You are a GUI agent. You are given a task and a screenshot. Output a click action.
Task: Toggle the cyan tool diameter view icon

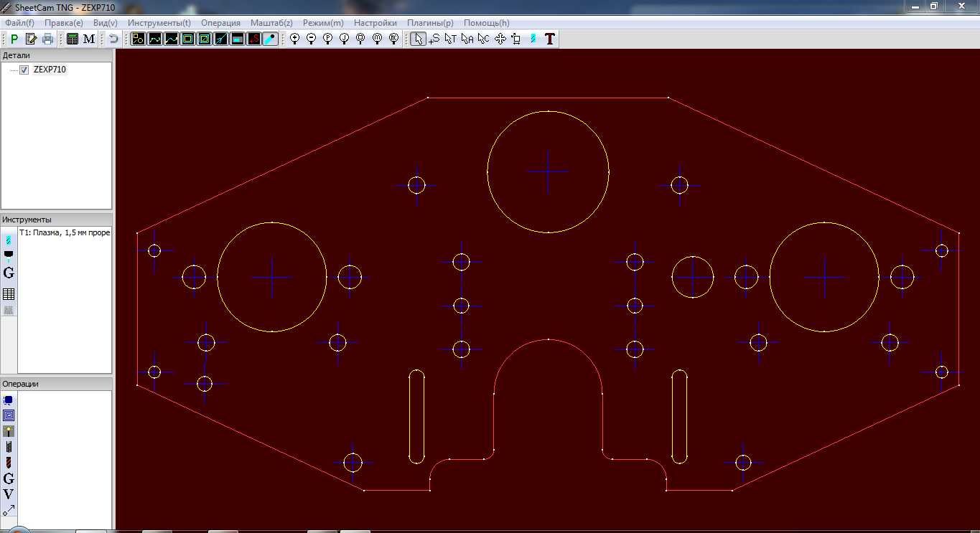[x=271, y=39]
